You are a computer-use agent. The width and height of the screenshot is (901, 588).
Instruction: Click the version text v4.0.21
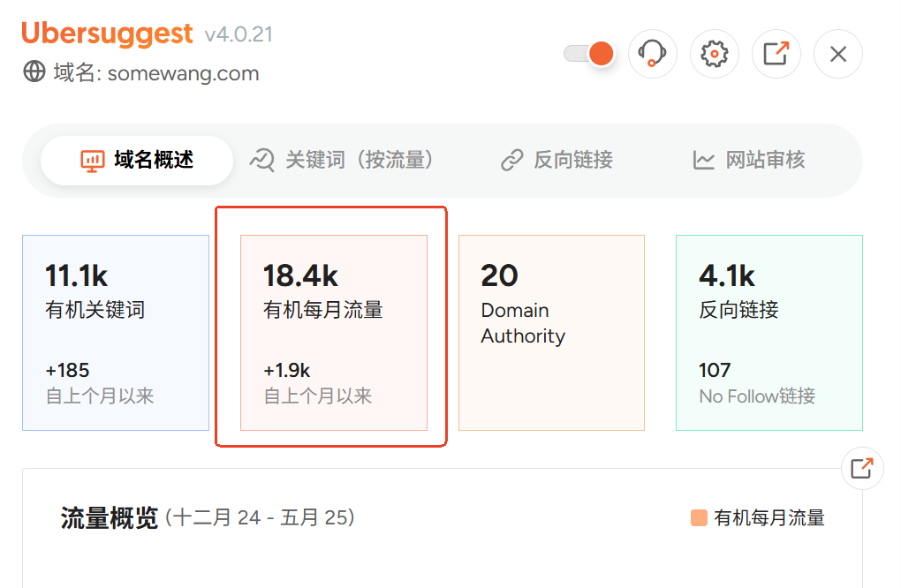tap(238, 35)
